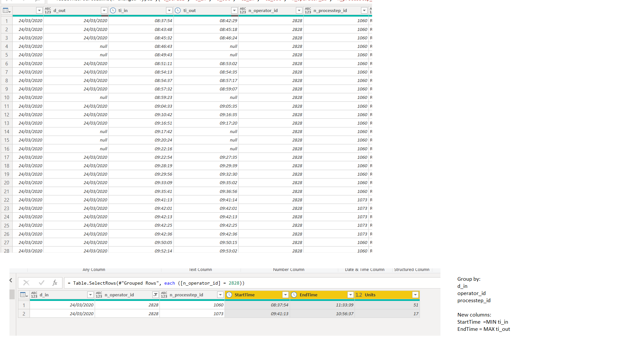The height and width of the screenshot is (364, 627).
Task: Open the d_in filter dropdown in lower table
Action: pyautogui.click(x=91, y=295)
